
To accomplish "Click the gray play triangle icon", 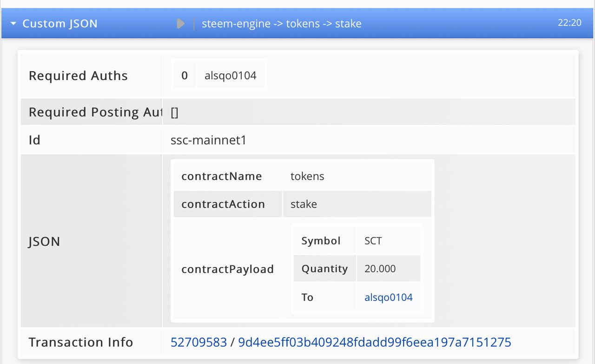I will coord(181,23).
